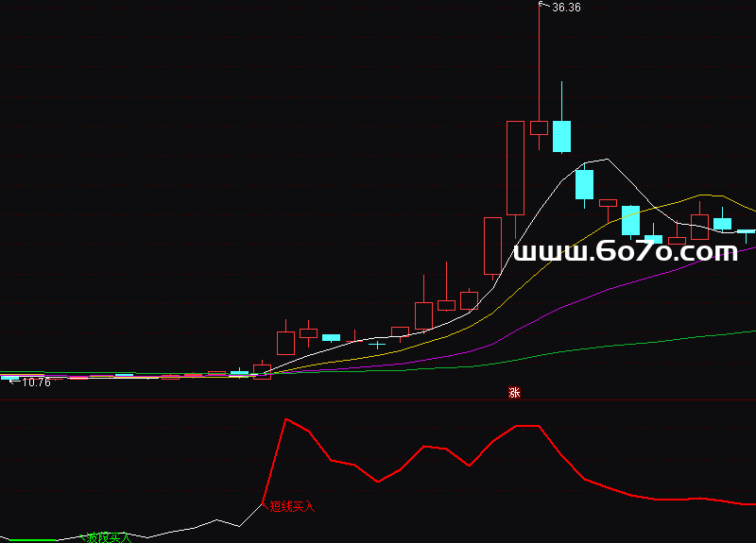Image resolution: width=756 pixels, height=543 pixels.
Task: Click the www.6o7o.com watermark
Action: [625, 251]
